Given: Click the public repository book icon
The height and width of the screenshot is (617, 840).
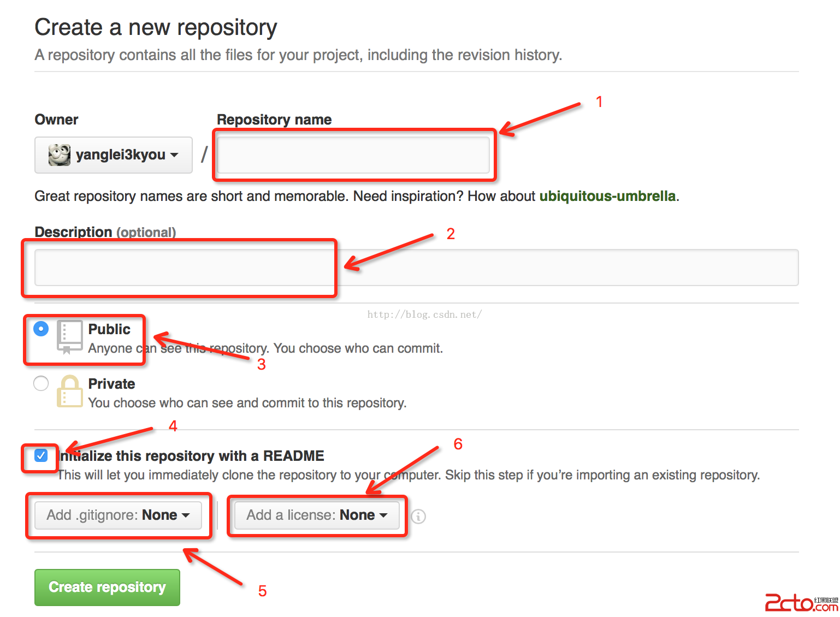Looking at the screenshot, I should click(x=69, y=336).
